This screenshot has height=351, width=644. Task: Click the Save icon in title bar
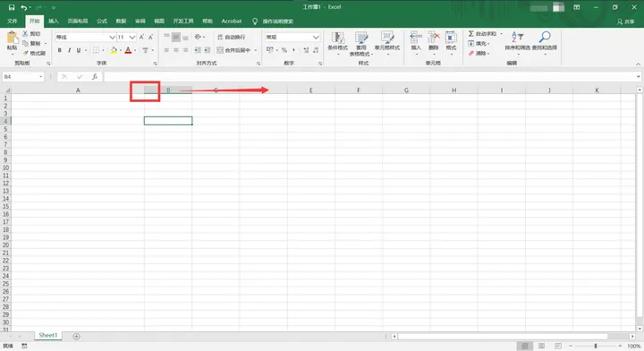point(12,7)
